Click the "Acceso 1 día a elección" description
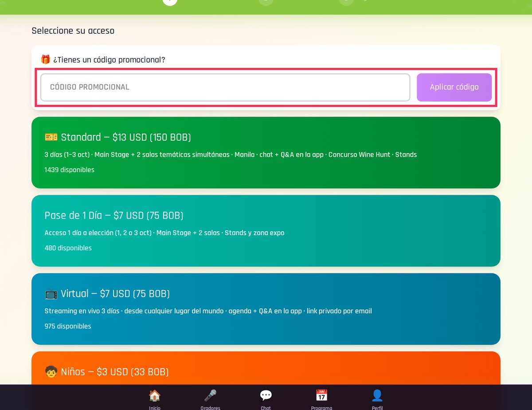Screen dimensions: 532x410 [164, 233]
